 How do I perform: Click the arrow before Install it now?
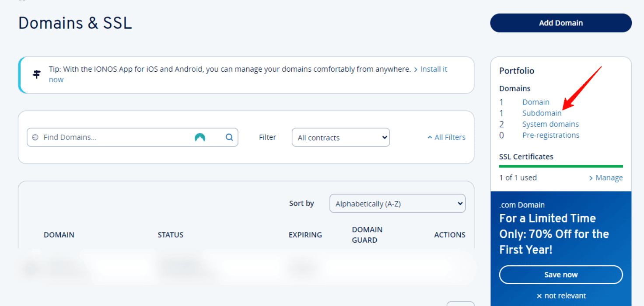click(416, 69)
